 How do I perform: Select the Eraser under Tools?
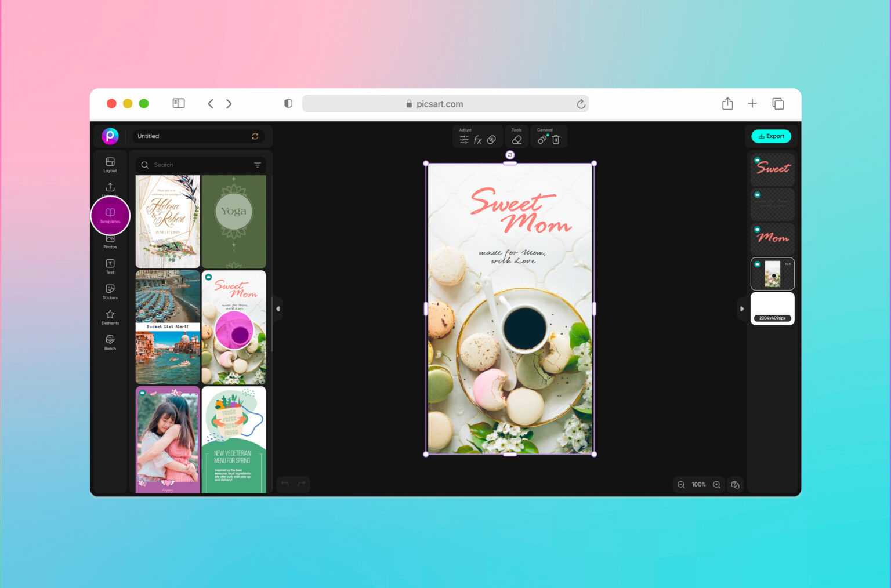pos(516,139)
